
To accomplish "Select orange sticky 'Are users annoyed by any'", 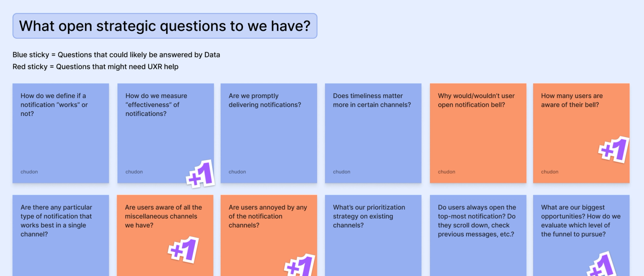I will 269,235.
